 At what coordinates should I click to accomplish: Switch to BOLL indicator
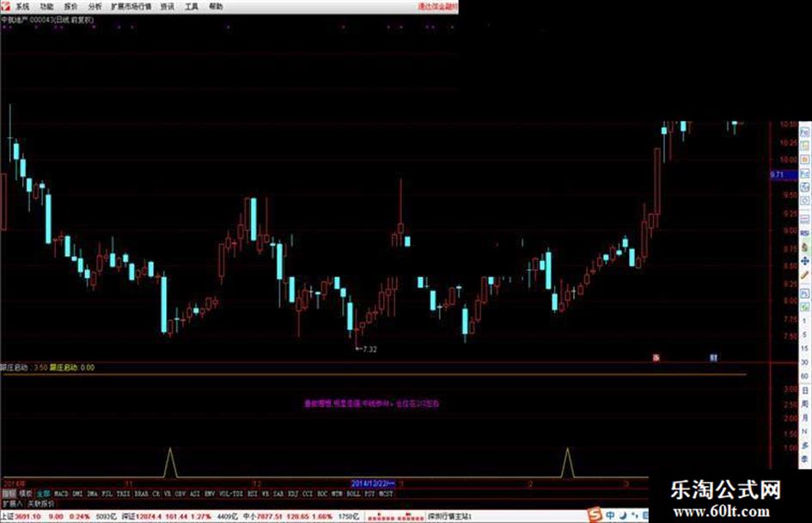[353, 494]
